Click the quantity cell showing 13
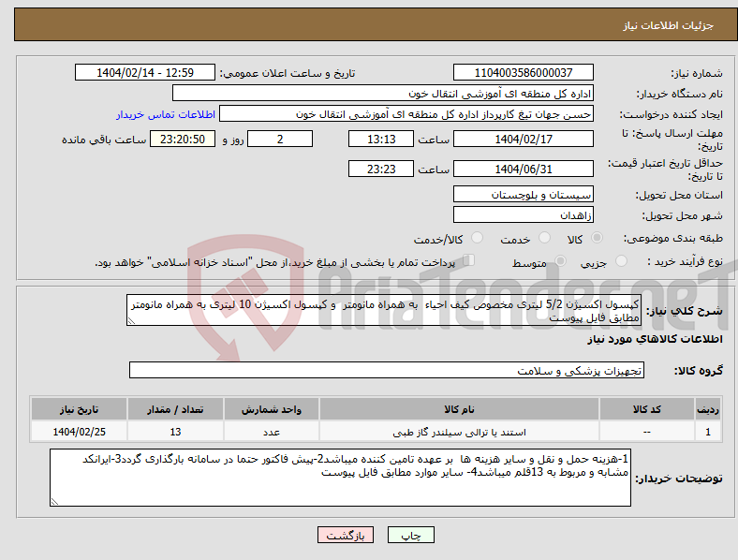The image size is (738, 560). [x=175, y=432]
